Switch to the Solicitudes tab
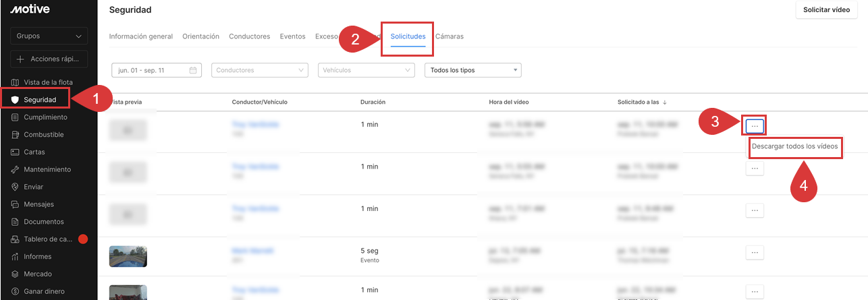 (x=408, y=36)
